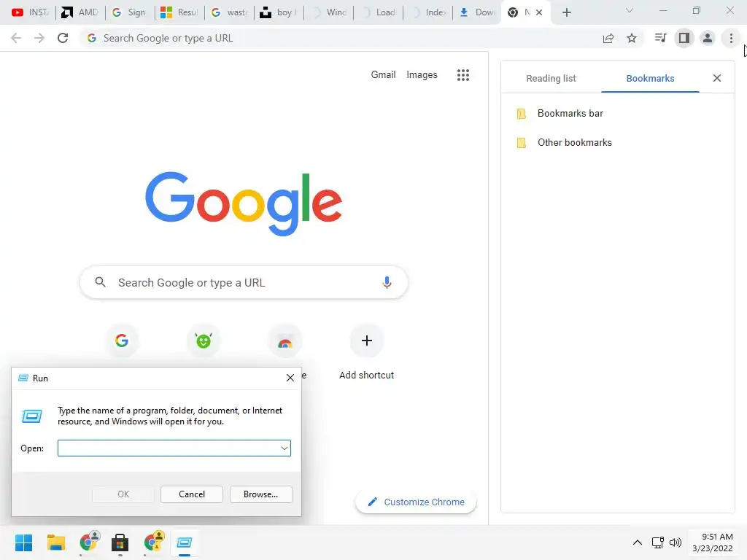Open Microsoft Store from taskbar
747x560 pixels.
point(120,542)
